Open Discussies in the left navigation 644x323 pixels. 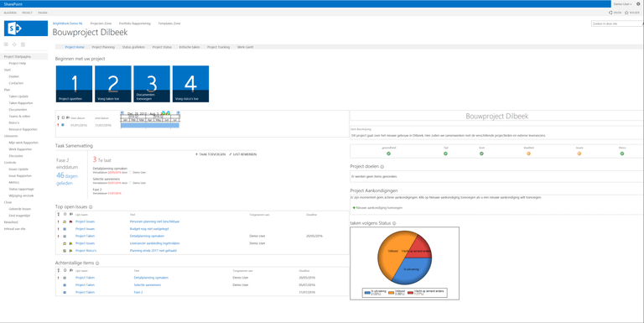[16, 156]
